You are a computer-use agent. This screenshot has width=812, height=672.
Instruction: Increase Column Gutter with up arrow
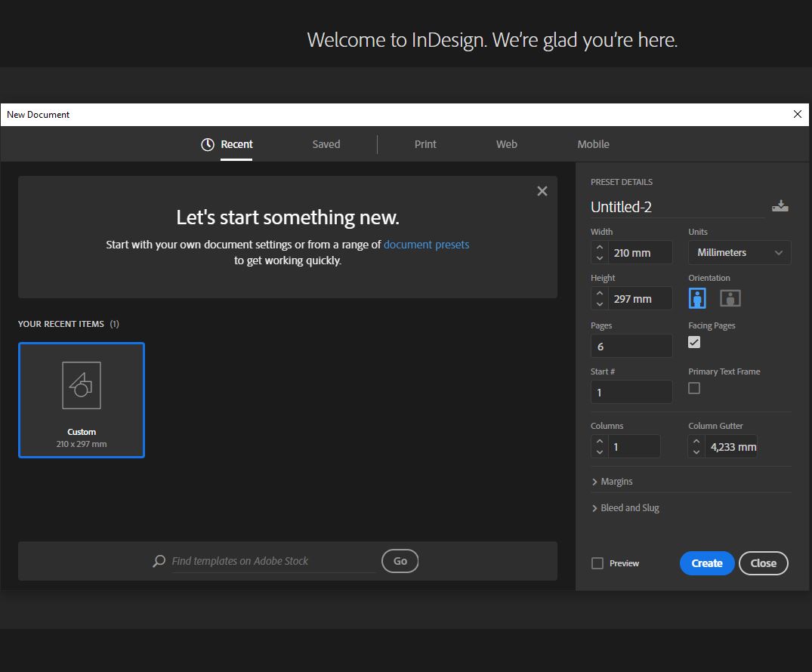pyautogui.click(x=696, y=441)
